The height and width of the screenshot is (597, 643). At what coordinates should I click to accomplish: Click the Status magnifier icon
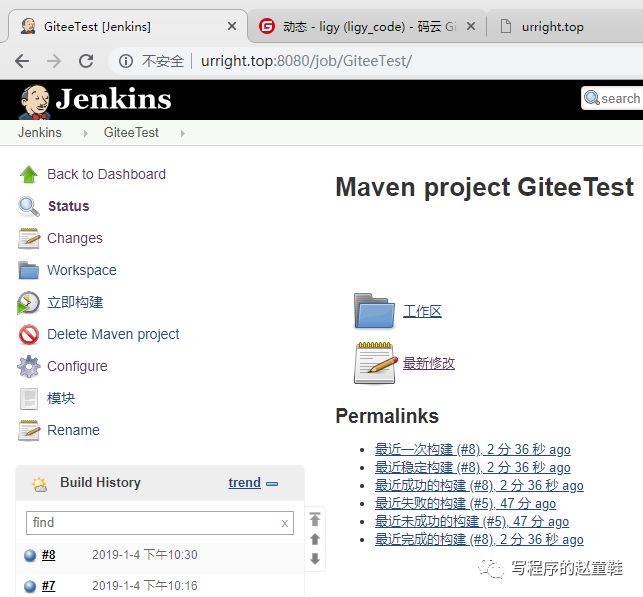pyautogui.click(x=29, y=206)
